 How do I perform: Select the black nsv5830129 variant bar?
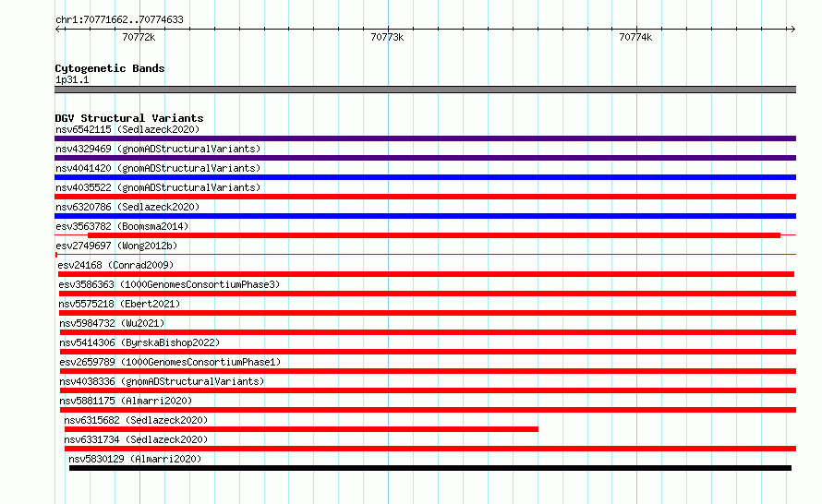coord(430,468)
